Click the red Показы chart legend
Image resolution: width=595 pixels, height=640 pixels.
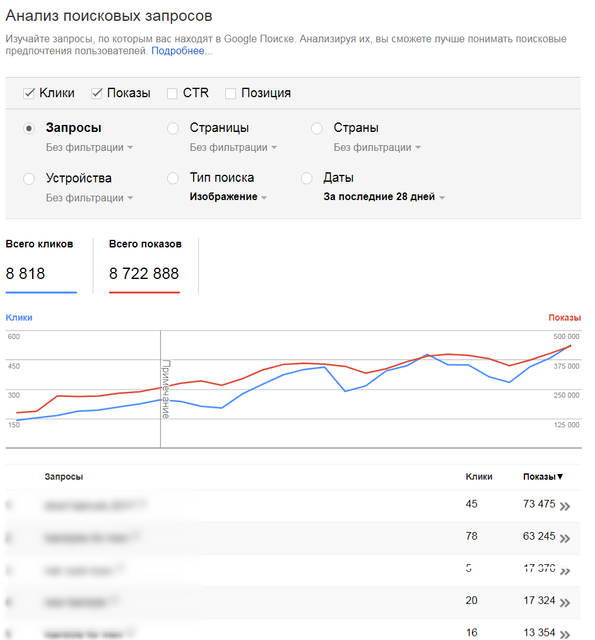565,318
